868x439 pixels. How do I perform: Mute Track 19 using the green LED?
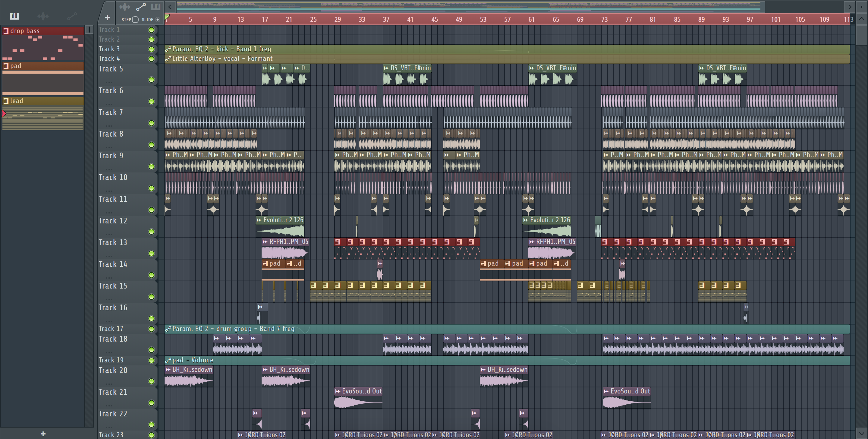coord(152,360)
